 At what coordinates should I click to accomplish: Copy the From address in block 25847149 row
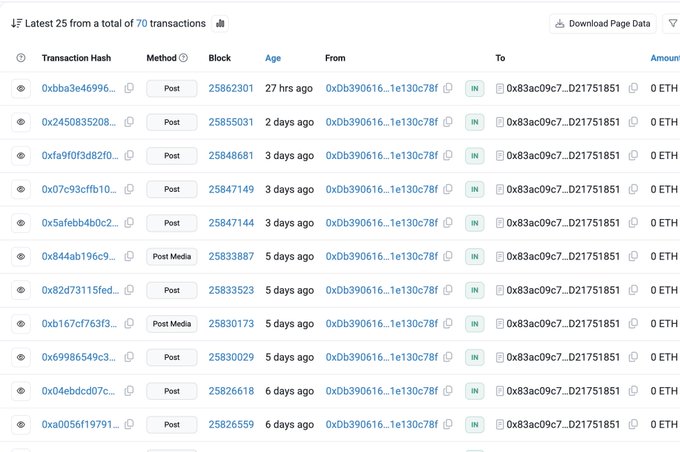[x=448, y=189]
